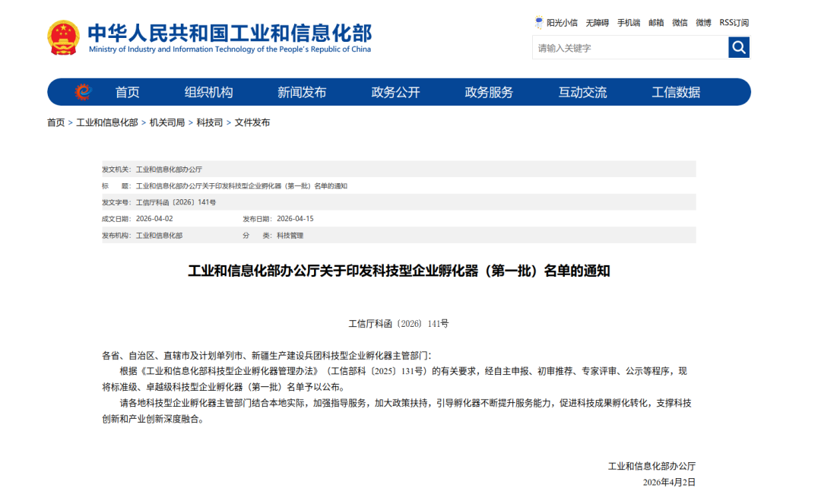Open the 政务公开 menu
Viewport: 821px width, 504px height.
point(395,92)
